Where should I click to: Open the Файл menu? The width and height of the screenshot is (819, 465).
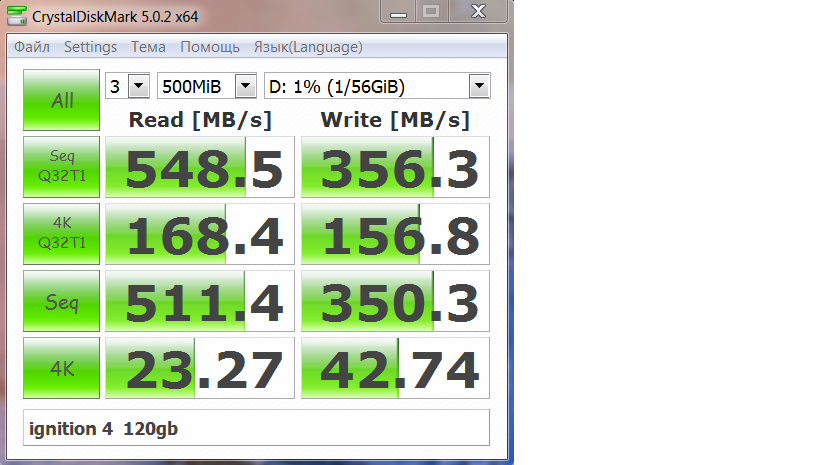point(32,47)
